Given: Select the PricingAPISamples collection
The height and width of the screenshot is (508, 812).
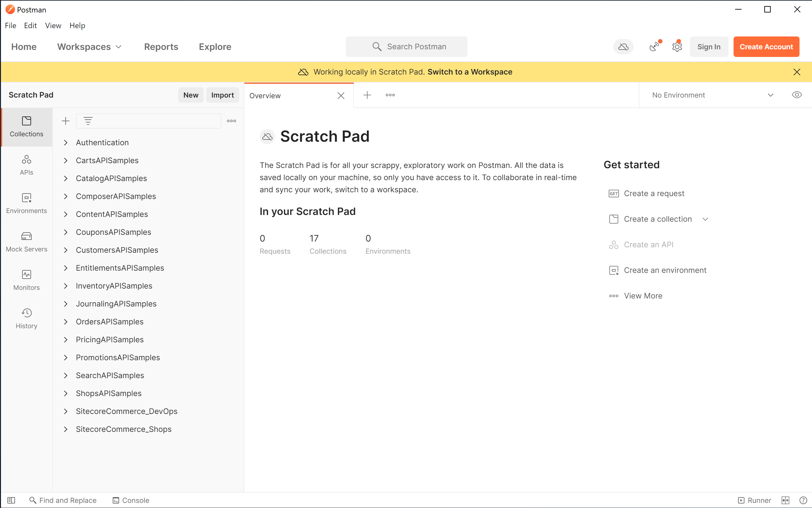Looking at the screenshot, I should (110, 340).
